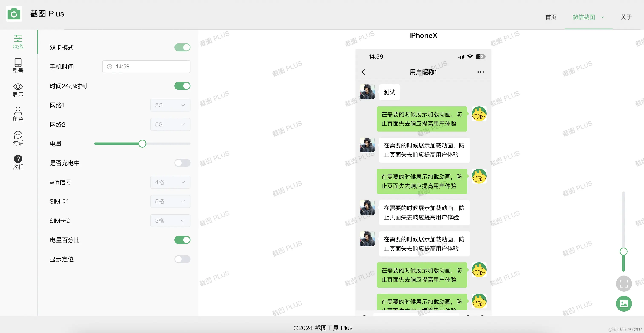The height and width of the screenshot is (333, 644).
Task: Click the 截图 Plus title text
Action: (x=47, y=14)
